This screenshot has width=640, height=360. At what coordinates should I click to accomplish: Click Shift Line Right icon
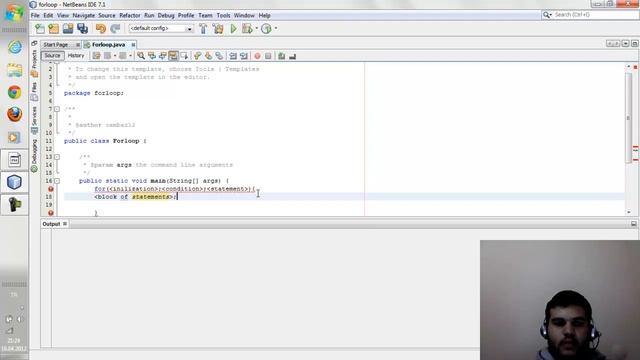tap(244, 56)
